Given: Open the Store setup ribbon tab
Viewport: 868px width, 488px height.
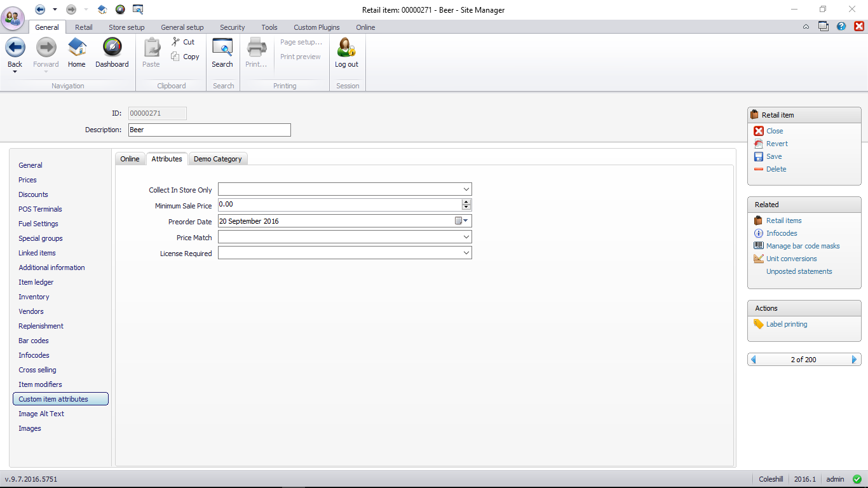Looking at the screenshot, I should coord(126,27).
